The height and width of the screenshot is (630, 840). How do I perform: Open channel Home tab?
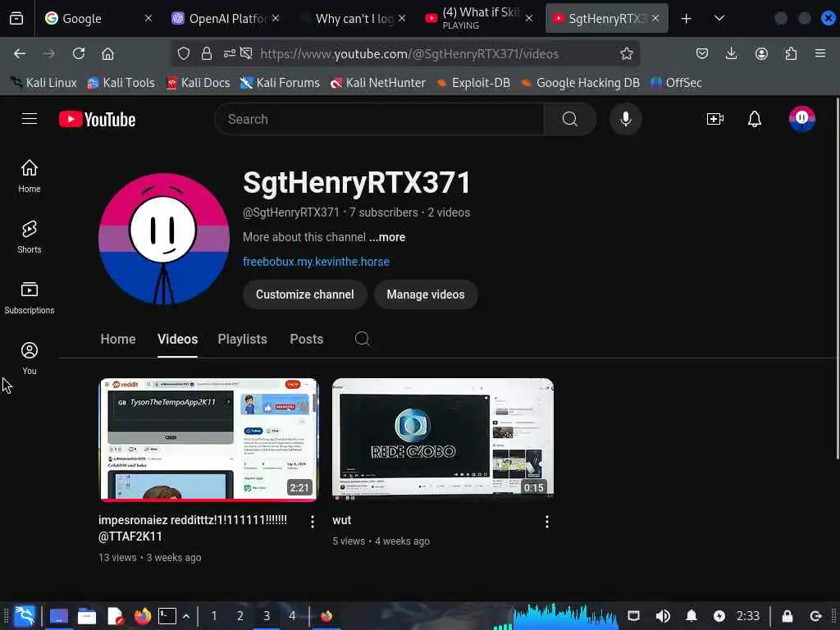click(118, 339)
